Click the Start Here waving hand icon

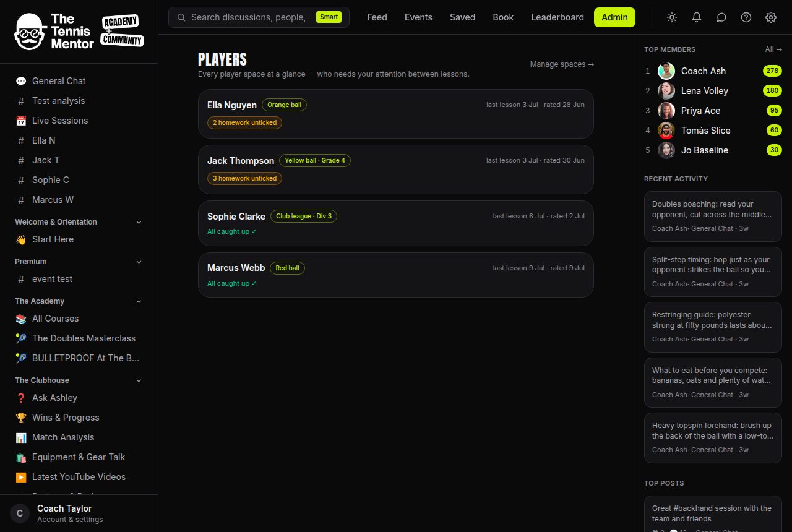[21, 239]
